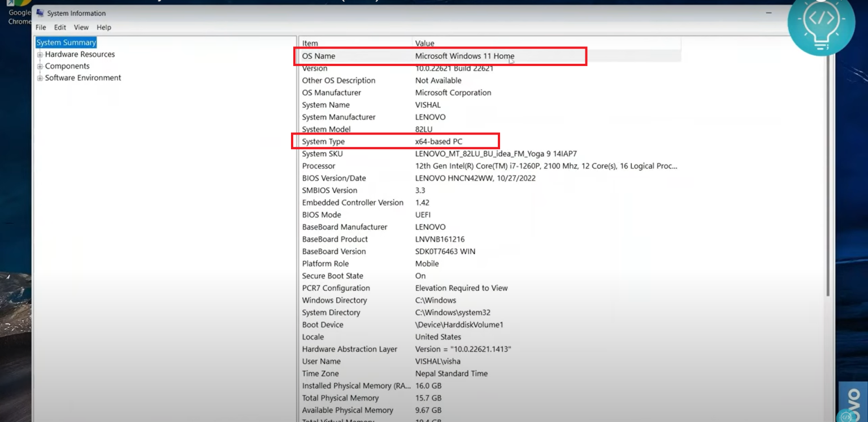Open the Edit menu

pos(60,27)
